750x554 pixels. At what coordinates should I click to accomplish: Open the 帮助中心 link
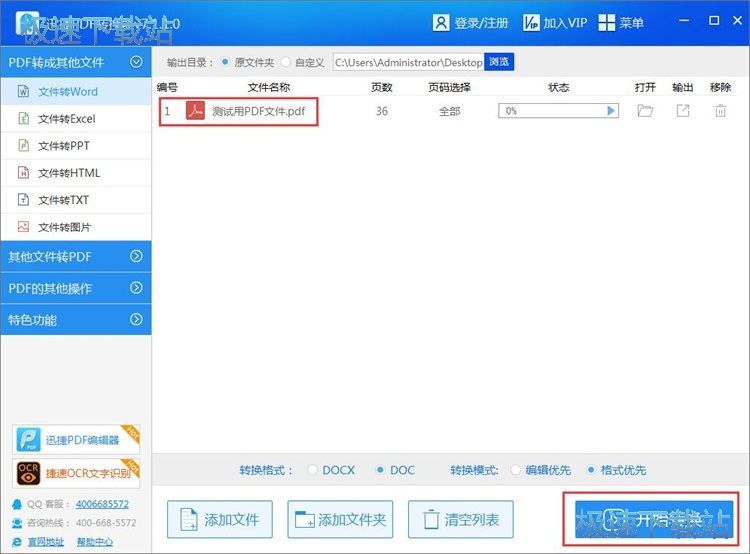[x=95, y=542]
